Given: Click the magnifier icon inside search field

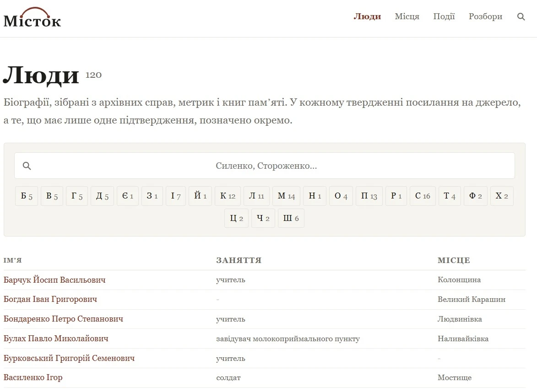Looking at the screenshot, I should pos(27,166).
